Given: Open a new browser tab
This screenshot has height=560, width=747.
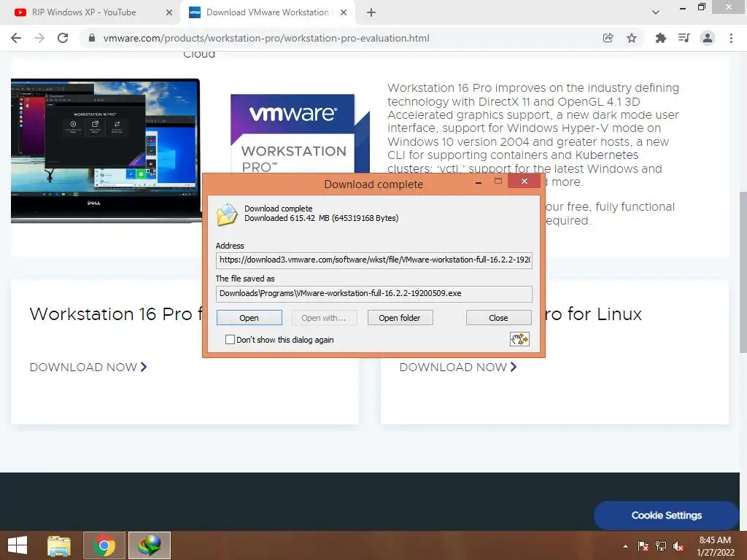Looking at the screenshot, I should [x=371, y=12].
